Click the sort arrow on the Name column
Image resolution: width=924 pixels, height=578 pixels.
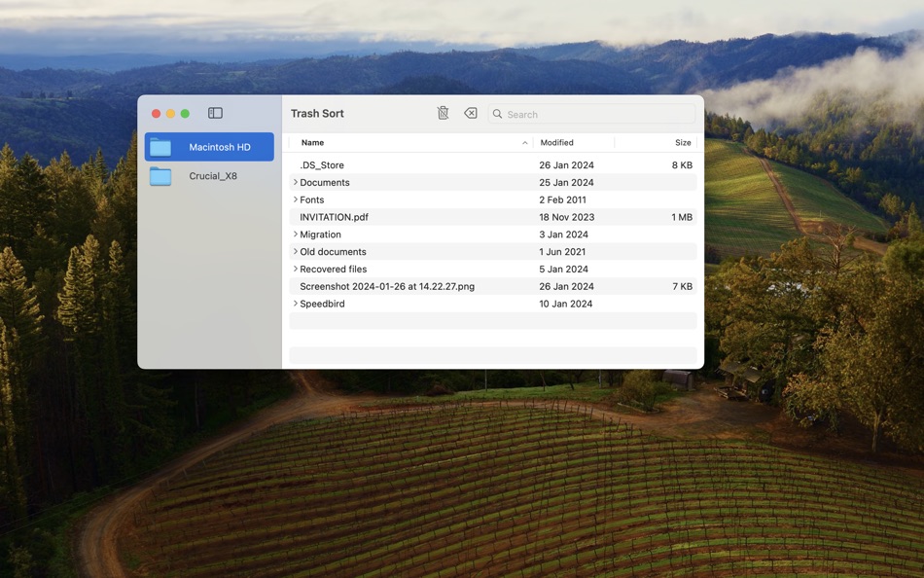(x=524, y=142)
